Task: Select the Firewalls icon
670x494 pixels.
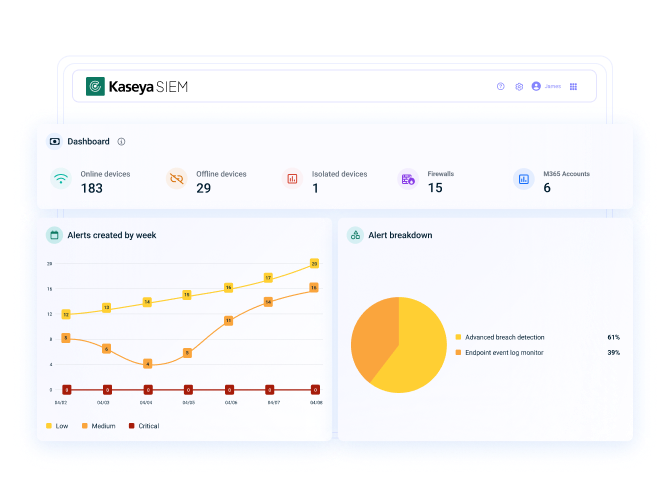Action: [x=408, y=179]
